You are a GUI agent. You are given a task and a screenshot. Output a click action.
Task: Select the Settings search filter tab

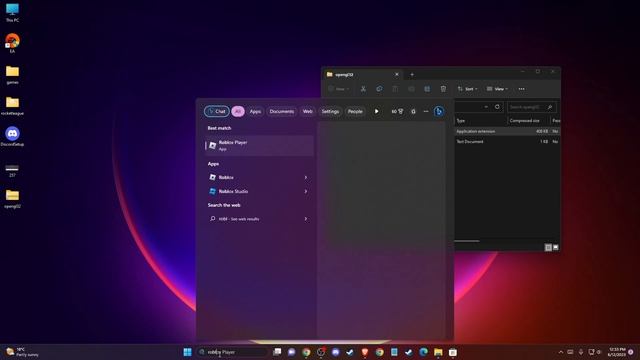tap(330, 111)
